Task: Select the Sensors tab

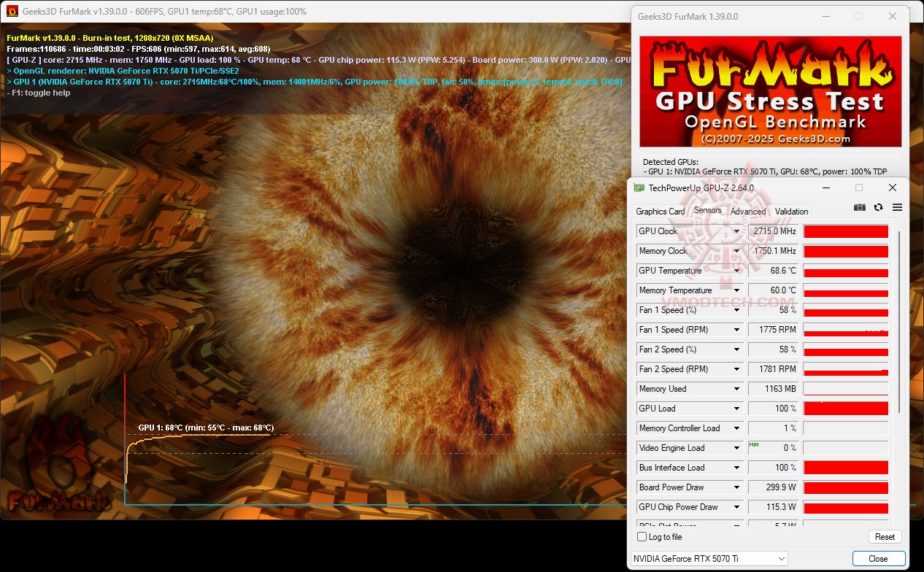Action: (x=708, y=211)
